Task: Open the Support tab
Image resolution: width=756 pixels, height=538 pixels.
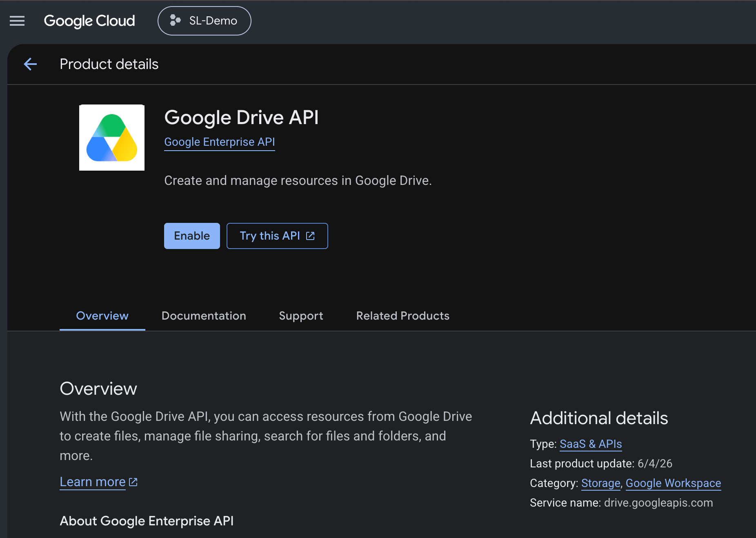Action: click(x=301, y=316)
